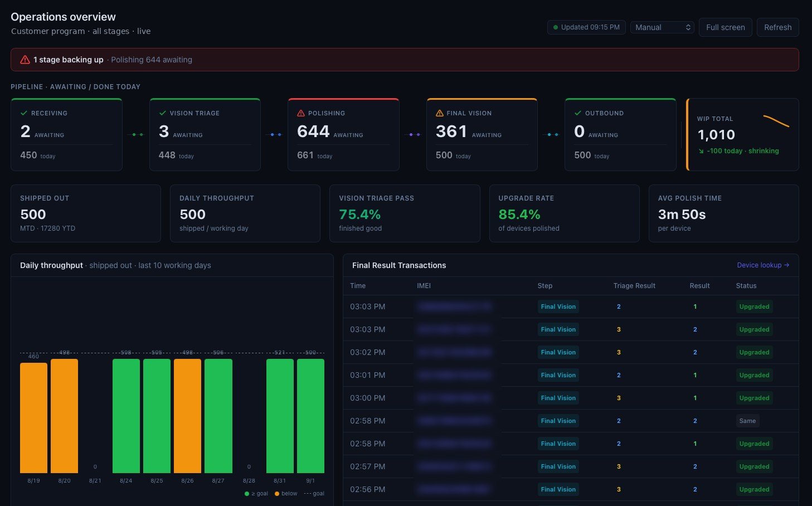Click the 'Same' status badge

coord(748,421)
